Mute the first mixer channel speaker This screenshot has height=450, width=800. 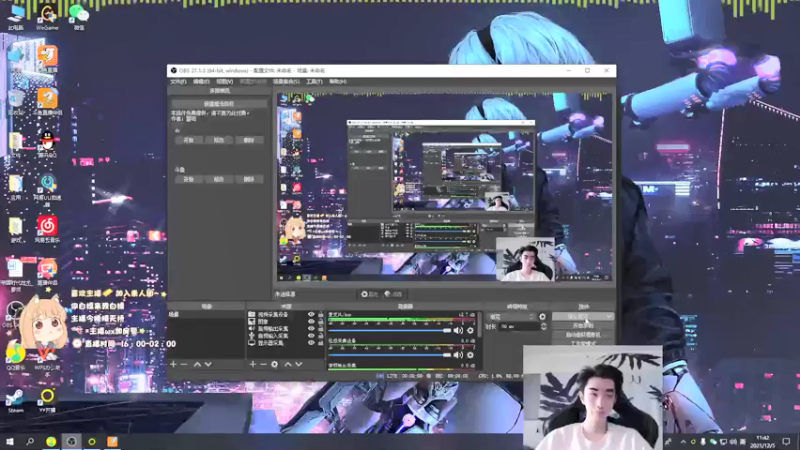click(x=458, y=331)
